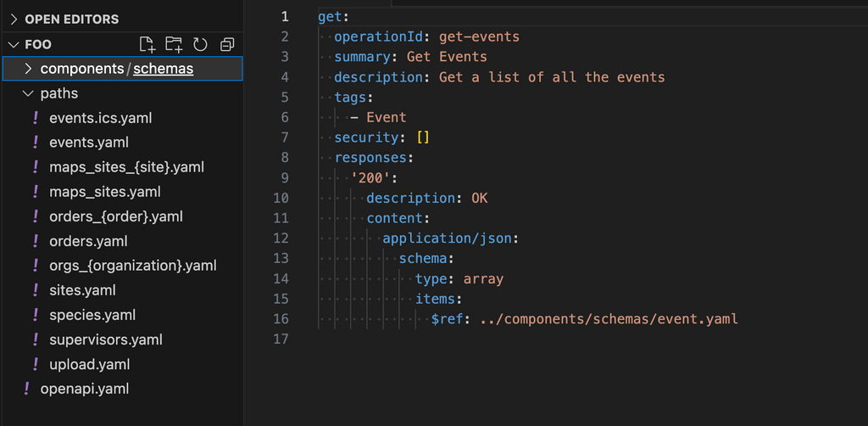Select the schemas folder name in the tree
This screenshot has height=426, width=868.
164,69
